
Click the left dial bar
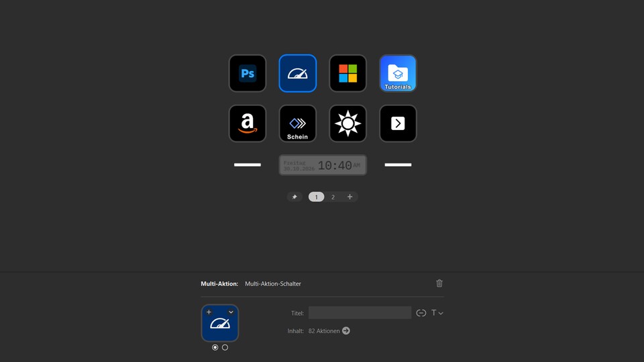[x=248, y=165]
